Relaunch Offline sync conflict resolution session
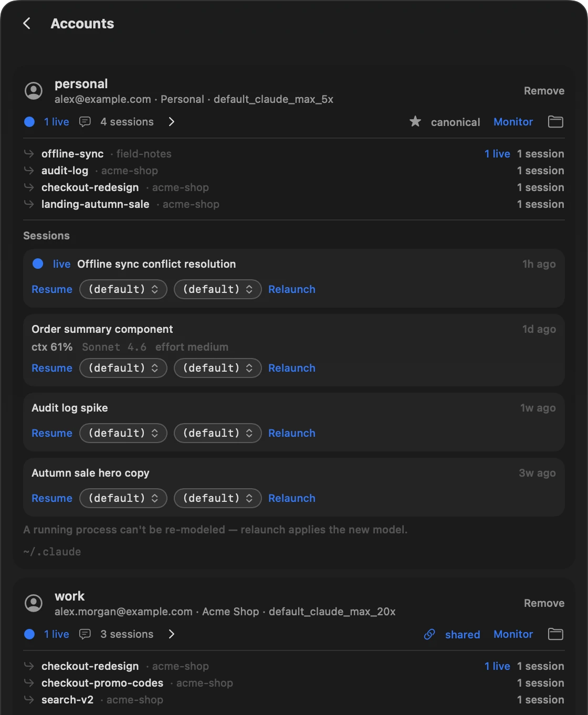 pyautogui.click(x=292, y=289)
